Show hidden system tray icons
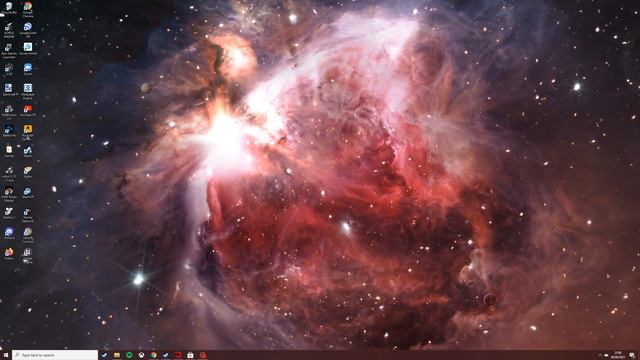Viewport: 640px width, 360px height. coord(600,355)
